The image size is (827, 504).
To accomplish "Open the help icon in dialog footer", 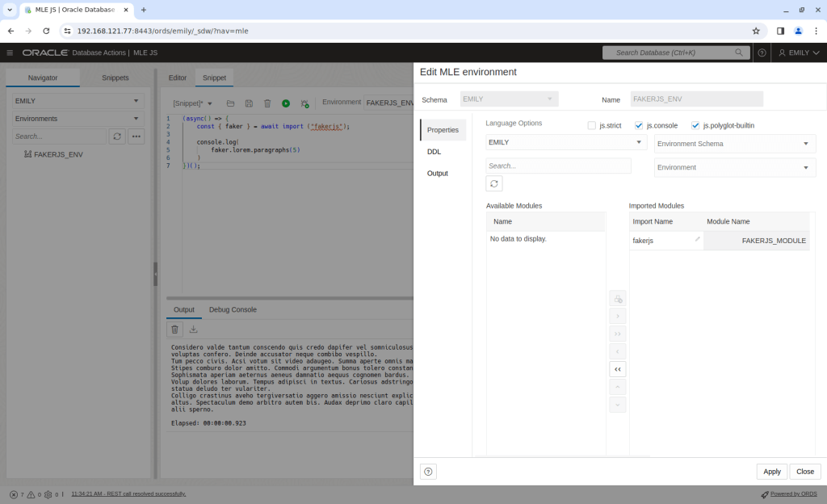I will point(428,472).
